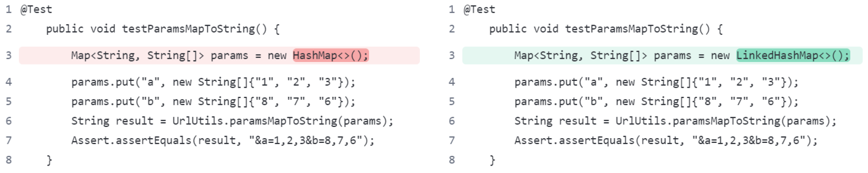This screenshot has width=868, height=173.
Task: Click line number 5 in the right pane
Action: tap(452, 102)
